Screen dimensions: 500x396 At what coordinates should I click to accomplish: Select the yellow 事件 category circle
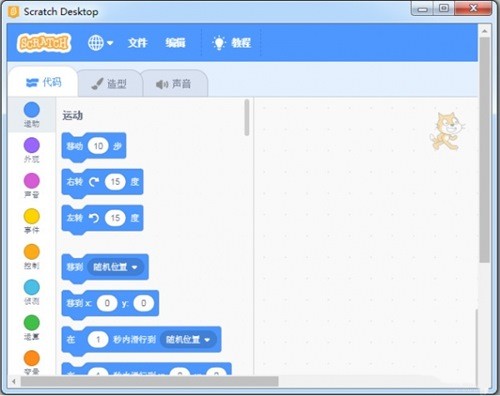(32, 216)
